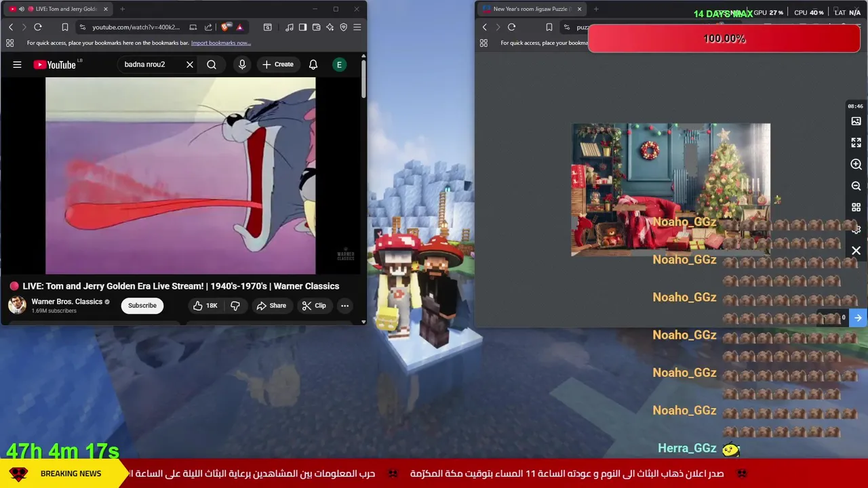Open Brave VPN shield icon
Image resolution: width=868 pixels, height=488 pixels.
click(343, 27)
